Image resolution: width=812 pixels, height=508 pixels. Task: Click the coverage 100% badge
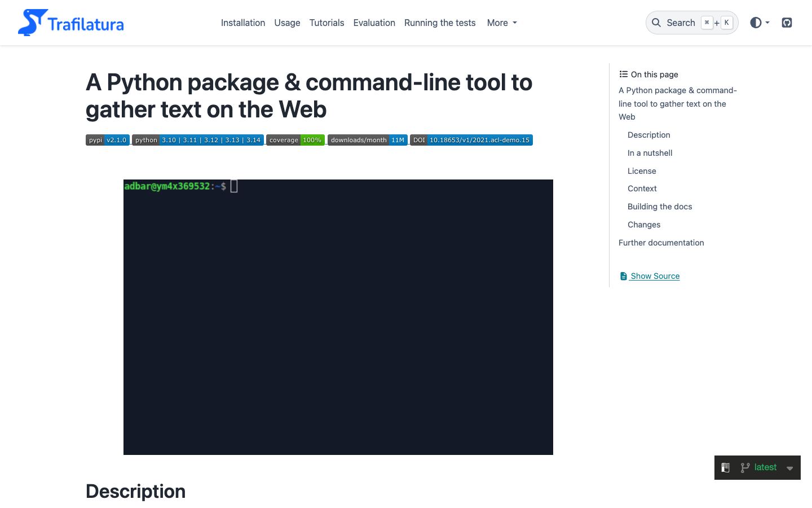point(295,140)
